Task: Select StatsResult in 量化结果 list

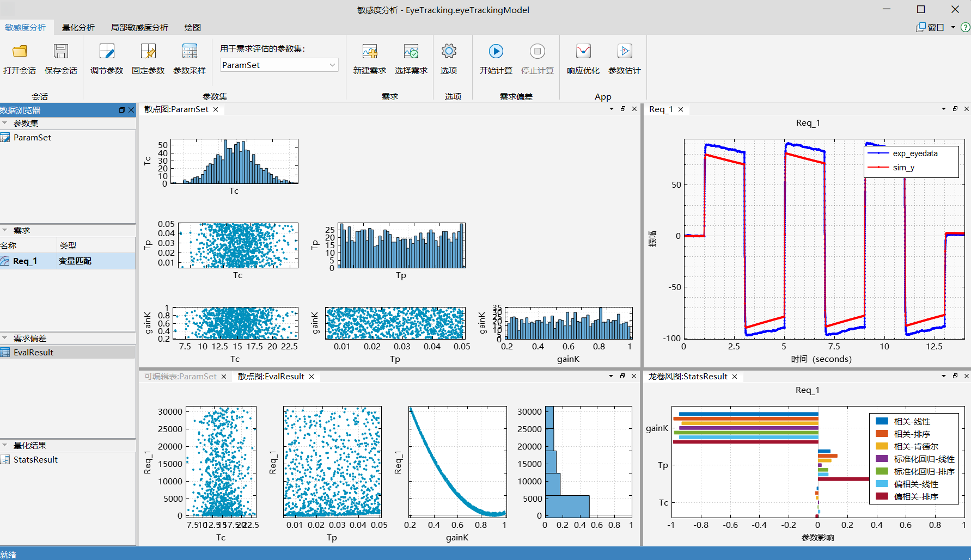Action: 35,460
